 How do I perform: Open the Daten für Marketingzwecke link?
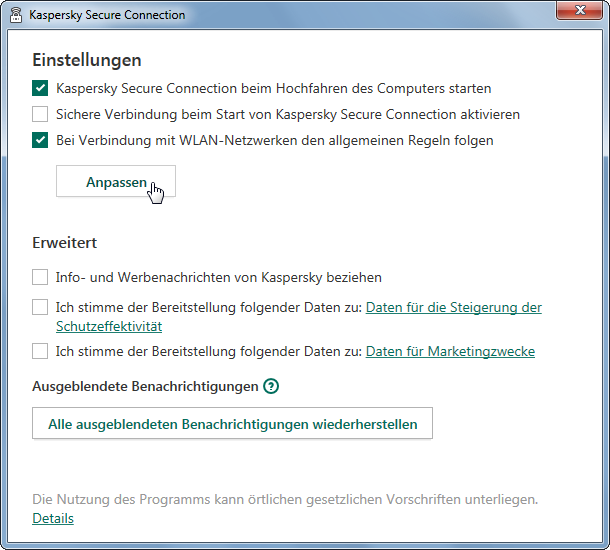pyautogui.click(x=450, y=351)
